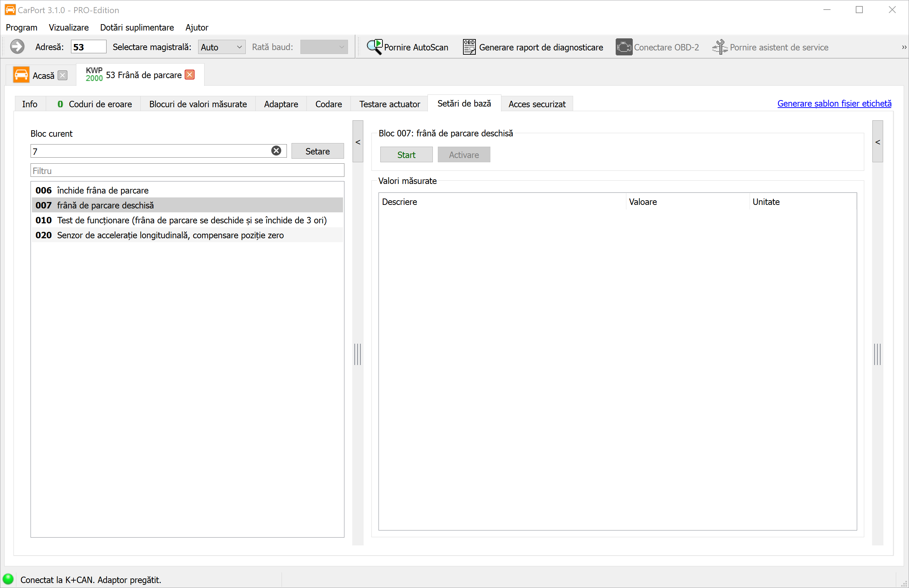Collapse the right-side panel arrow

[x=877, y=142]
